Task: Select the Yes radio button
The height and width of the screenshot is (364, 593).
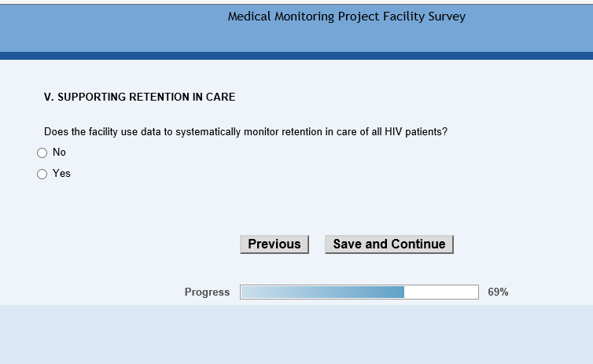Action: point(42,174)
